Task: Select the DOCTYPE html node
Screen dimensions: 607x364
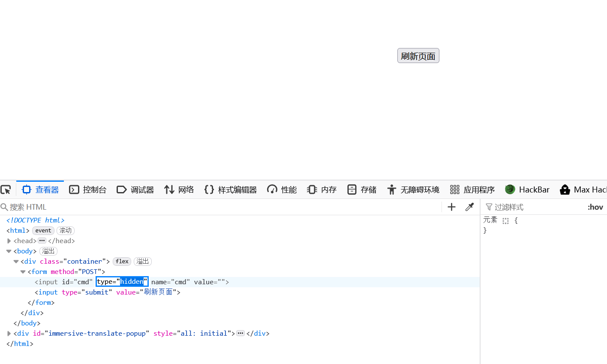Action: 35,220
